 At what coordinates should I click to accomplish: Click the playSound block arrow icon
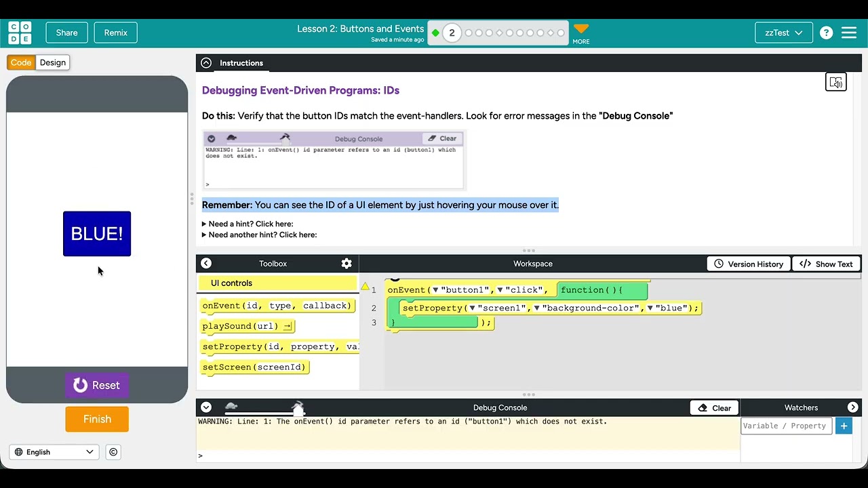(x=288, y=326)
